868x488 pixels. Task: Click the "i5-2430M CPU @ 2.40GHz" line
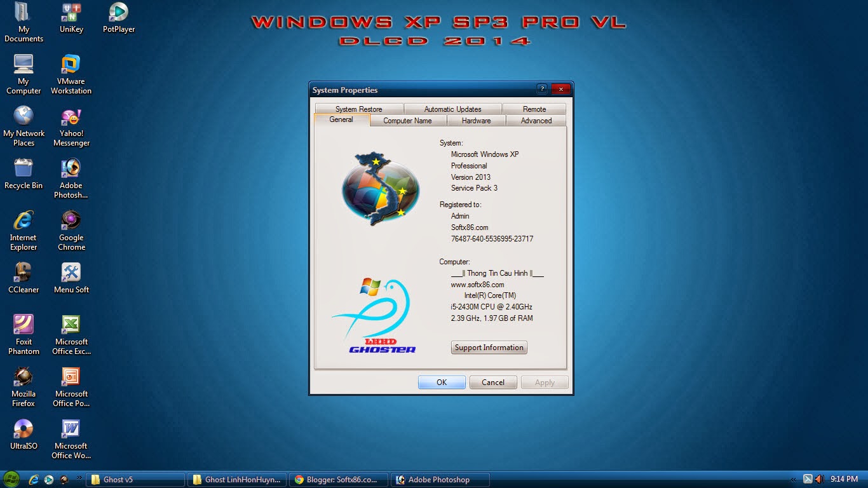[491, 307]
